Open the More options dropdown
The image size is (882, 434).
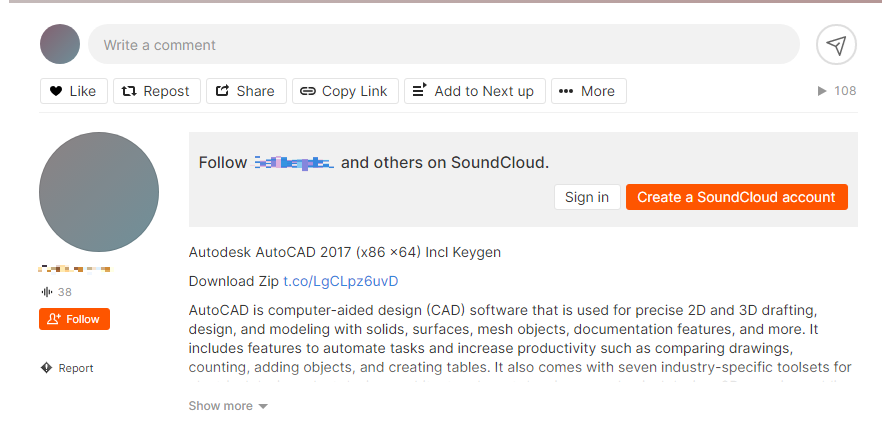point(588,91)
